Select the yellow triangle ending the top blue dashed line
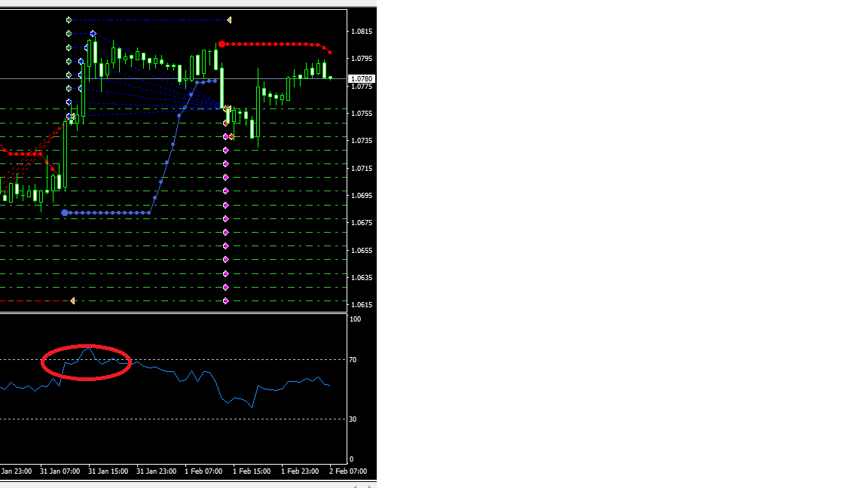The height and width of the screenshot is (488, 868). coord(228,20)
